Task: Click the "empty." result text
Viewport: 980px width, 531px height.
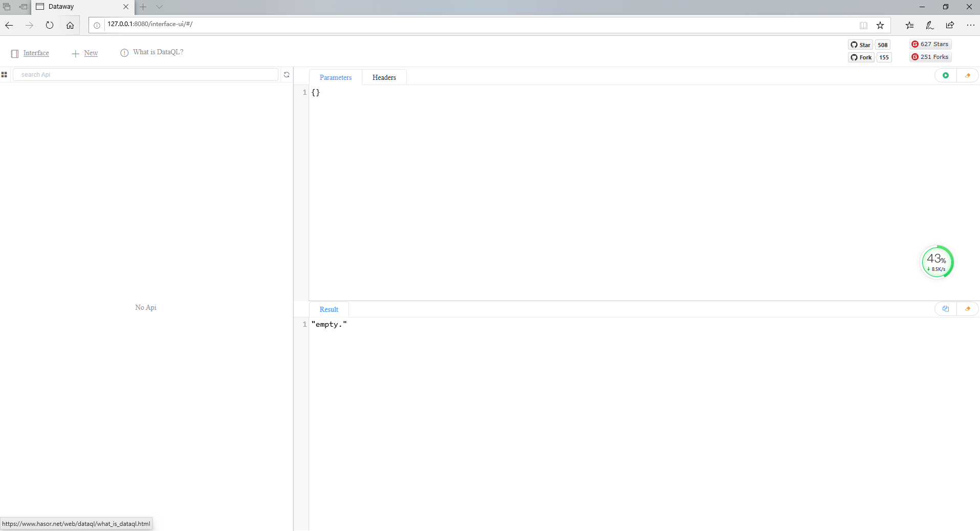Action: [x=329, y=325]
